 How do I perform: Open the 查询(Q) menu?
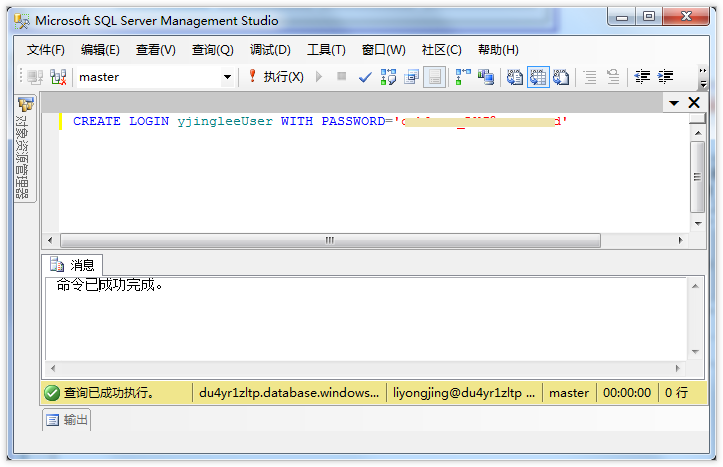tap(213, 50)
